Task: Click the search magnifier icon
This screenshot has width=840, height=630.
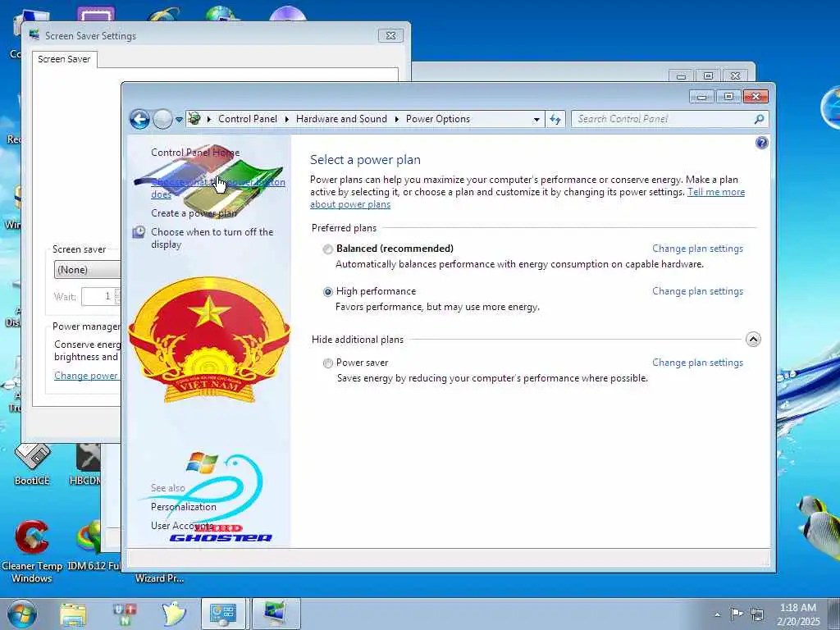Action: pos(759,119)
